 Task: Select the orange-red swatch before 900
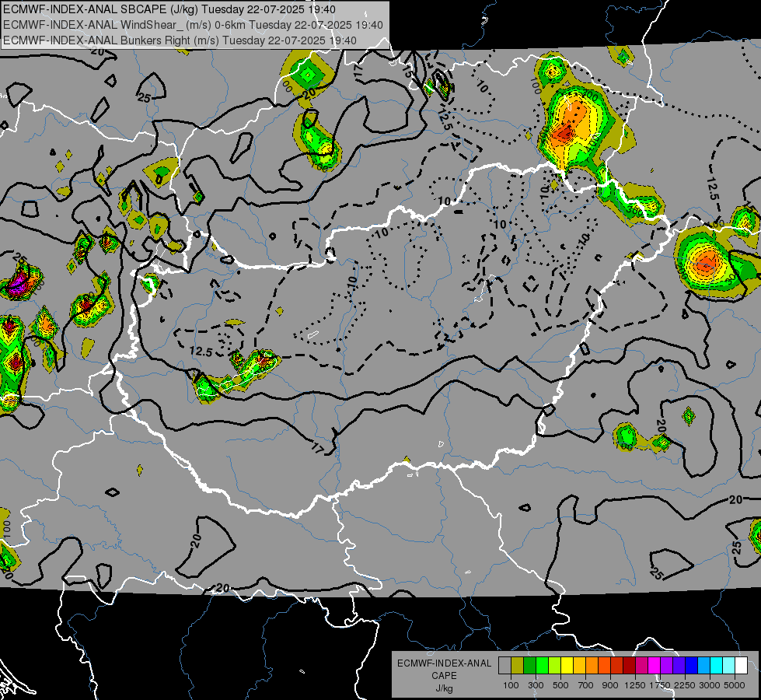point(604,666)
